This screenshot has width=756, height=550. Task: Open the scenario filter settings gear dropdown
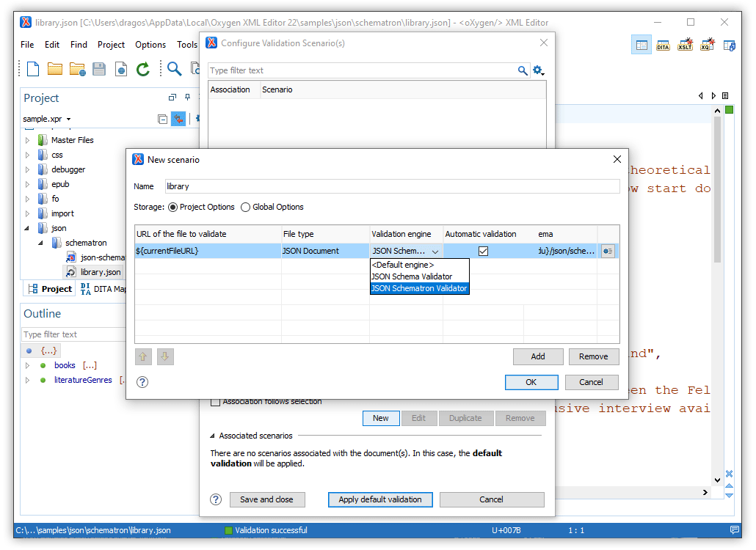(x=539, y=71)
